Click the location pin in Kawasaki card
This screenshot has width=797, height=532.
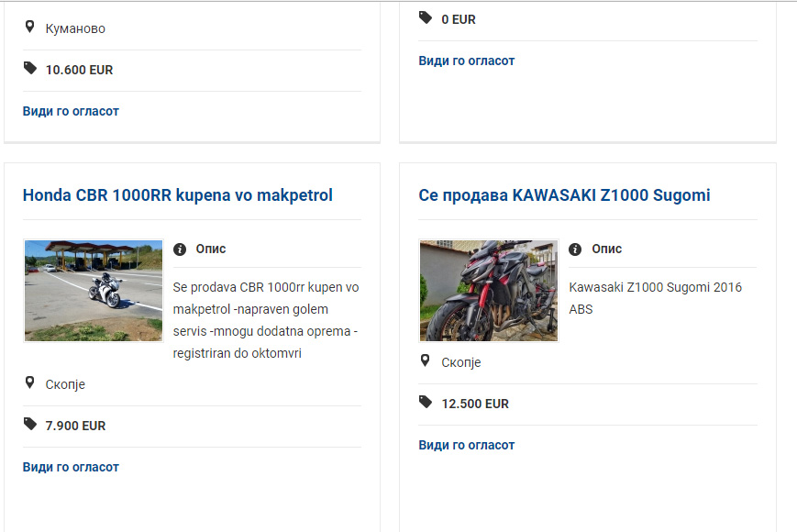click(x=426, y=360)
